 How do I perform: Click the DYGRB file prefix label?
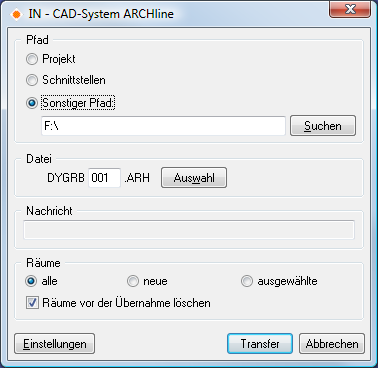pos(66,178)
